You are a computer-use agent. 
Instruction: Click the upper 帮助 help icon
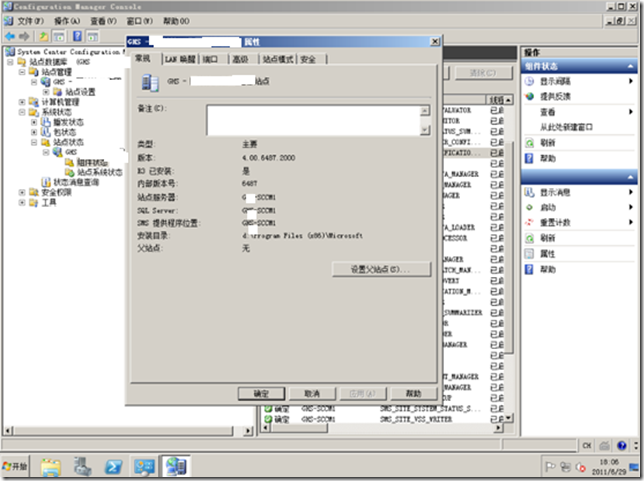coord(529,158)
